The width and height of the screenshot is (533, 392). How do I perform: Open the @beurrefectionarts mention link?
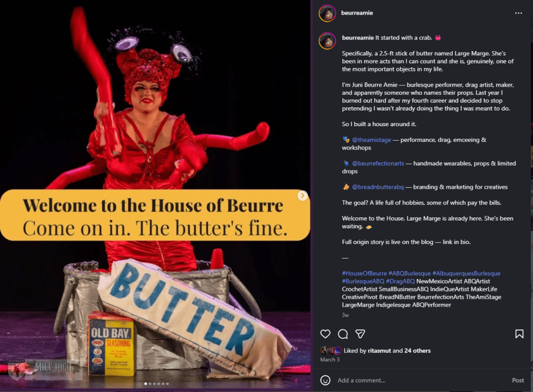point(378,163)
